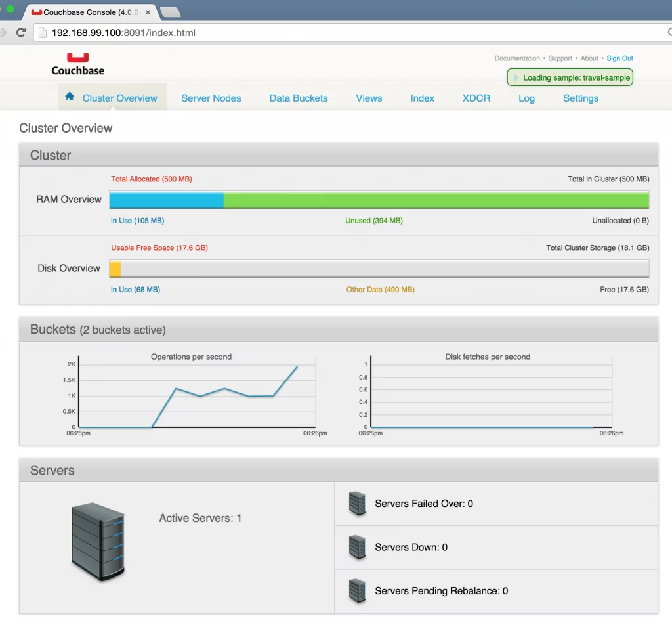
Task: Click the Cluster section heading
Action: click(50, 155)
